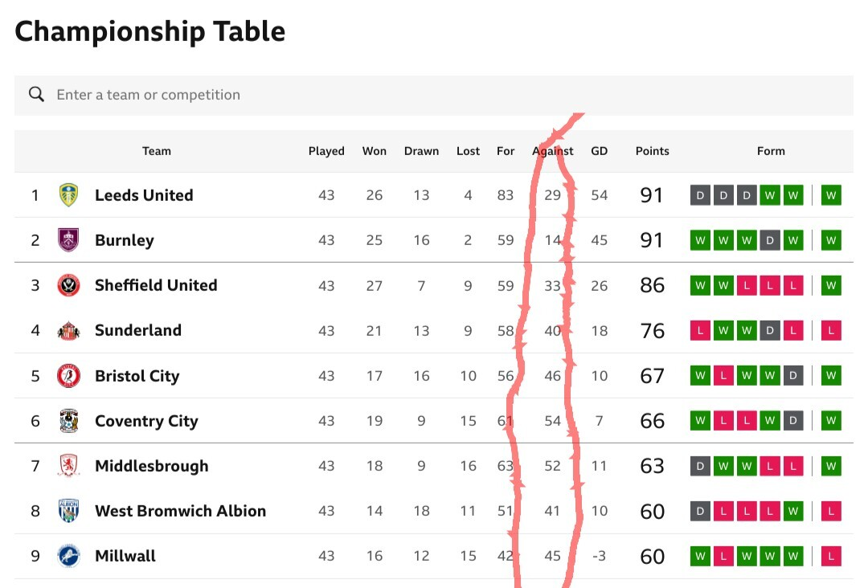Open the Leeds United team link

click(144, 195)
